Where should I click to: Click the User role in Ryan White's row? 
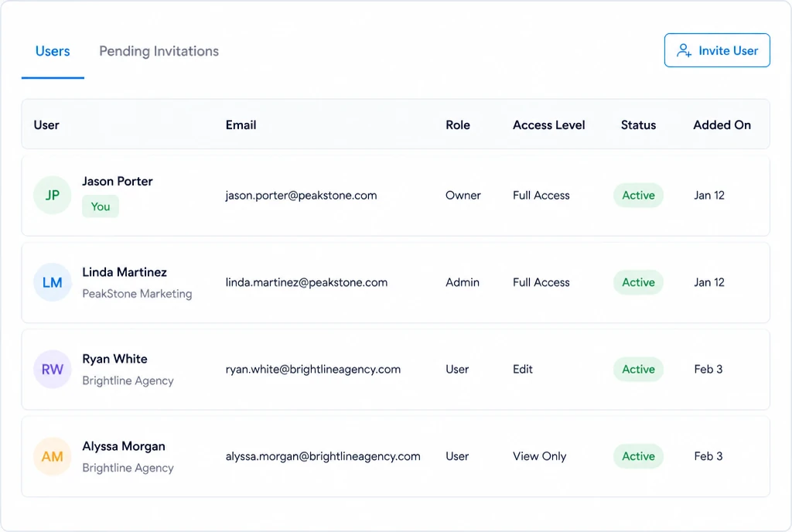pyautogui.click(x=457, y=369)
